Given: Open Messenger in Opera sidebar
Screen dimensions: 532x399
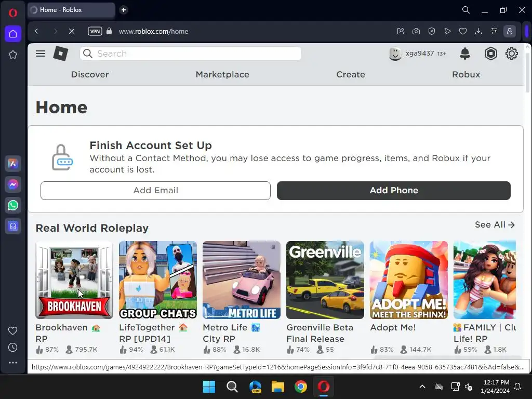Looking at the screenshot, I should coord(13,184).
